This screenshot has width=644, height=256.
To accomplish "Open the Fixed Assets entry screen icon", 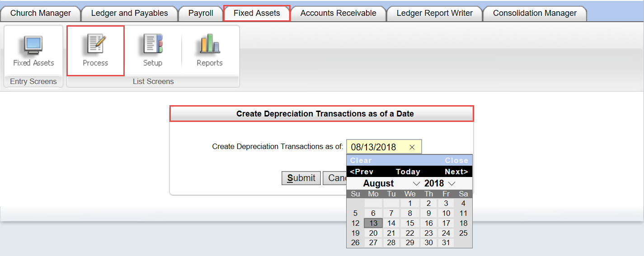I will point(33,51).
